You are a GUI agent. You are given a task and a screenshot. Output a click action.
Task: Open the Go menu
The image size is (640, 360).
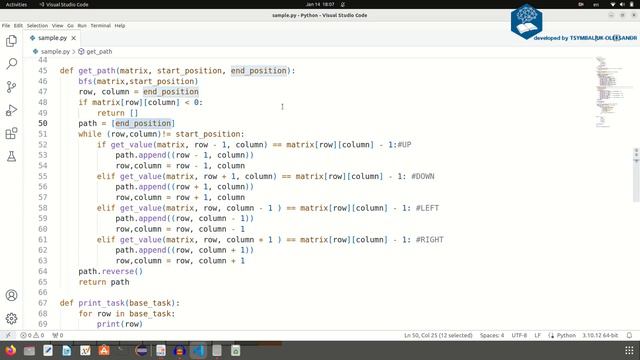point(70,25)
